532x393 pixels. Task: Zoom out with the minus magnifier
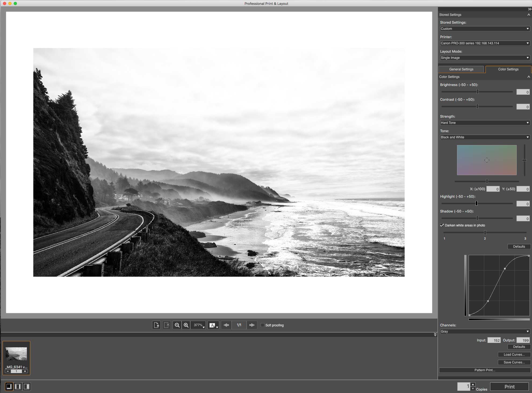(177, 325)
